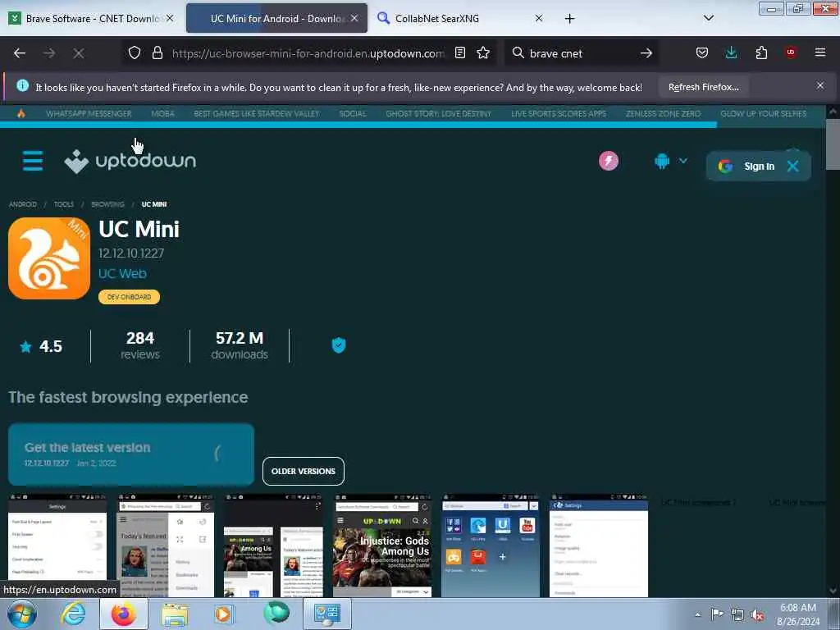The width and height of the screenshot is (840, 630).
Task: Open the uBlock Origin extension icon
Action: pos(791,52)
